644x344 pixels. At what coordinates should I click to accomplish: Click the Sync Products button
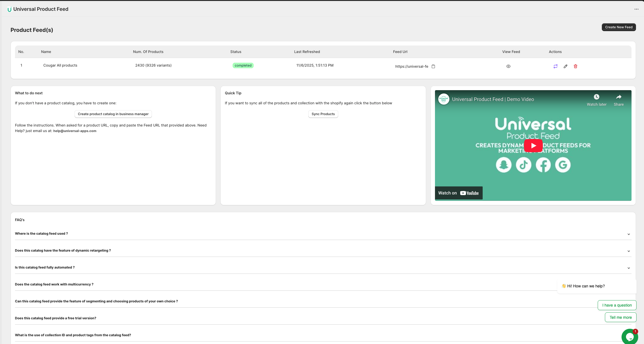point(323,114)
